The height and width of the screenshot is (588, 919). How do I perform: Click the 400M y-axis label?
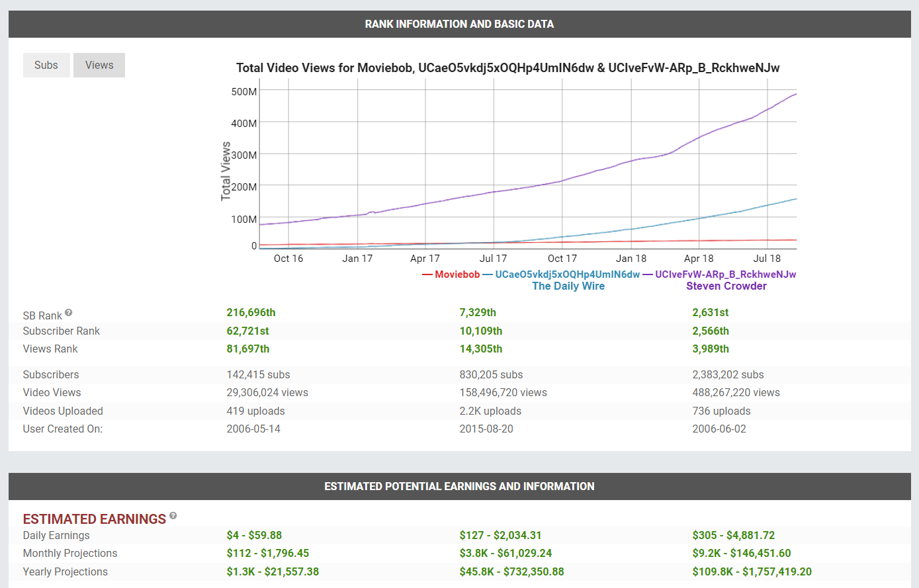coord(244,123)
